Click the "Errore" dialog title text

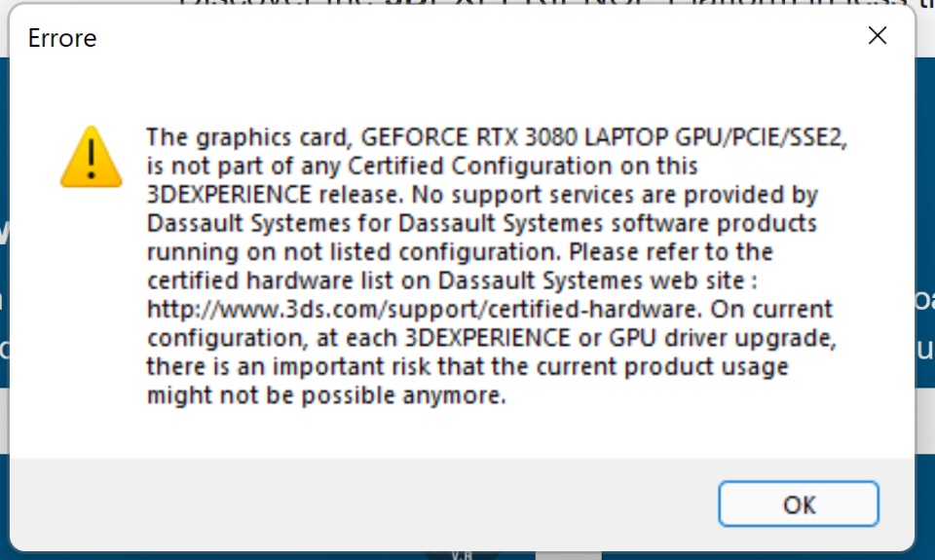tap(62, 39)
